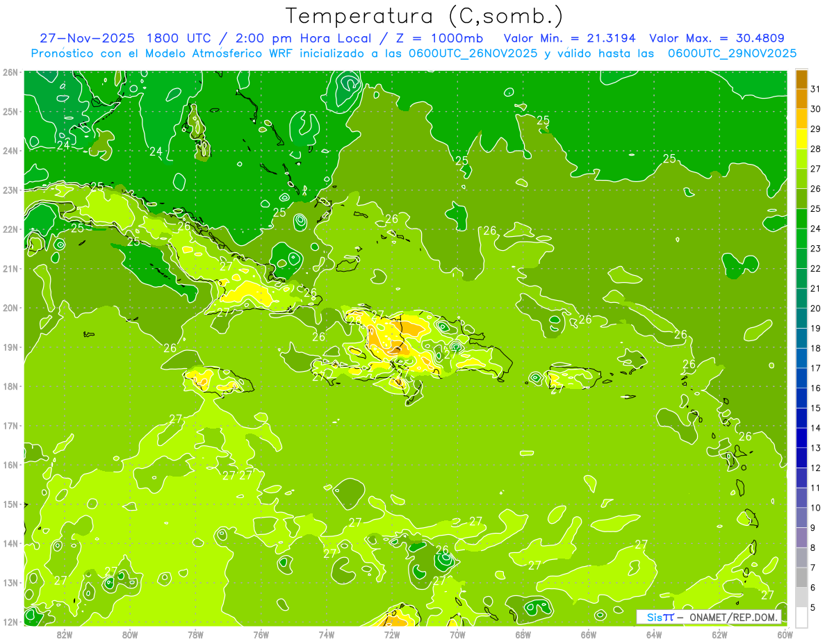Click the 12N latitude axis label
Viewport: 834px width, 644px height.
point(10,622)
